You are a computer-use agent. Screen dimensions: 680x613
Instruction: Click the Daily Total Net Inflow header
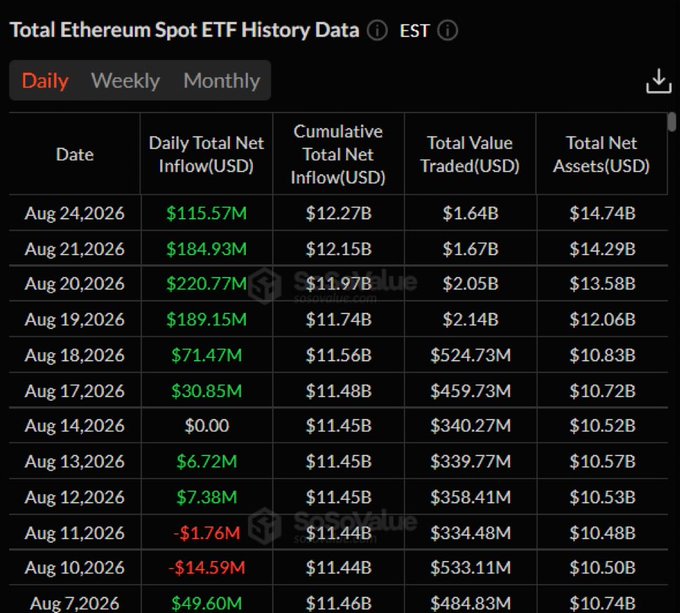pos(206,154)
